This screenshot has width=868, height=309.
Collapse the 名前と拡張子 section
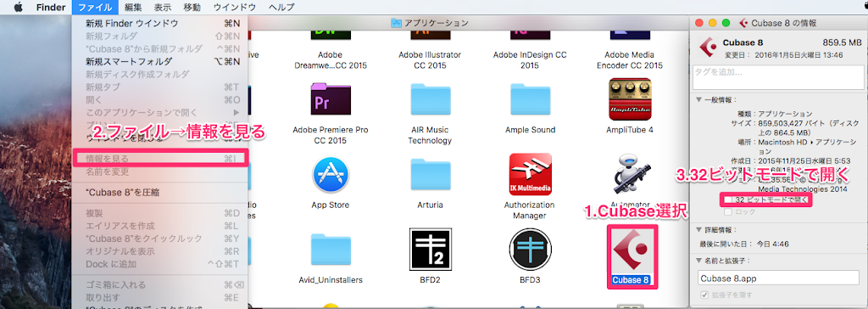[x=698, y=260]
